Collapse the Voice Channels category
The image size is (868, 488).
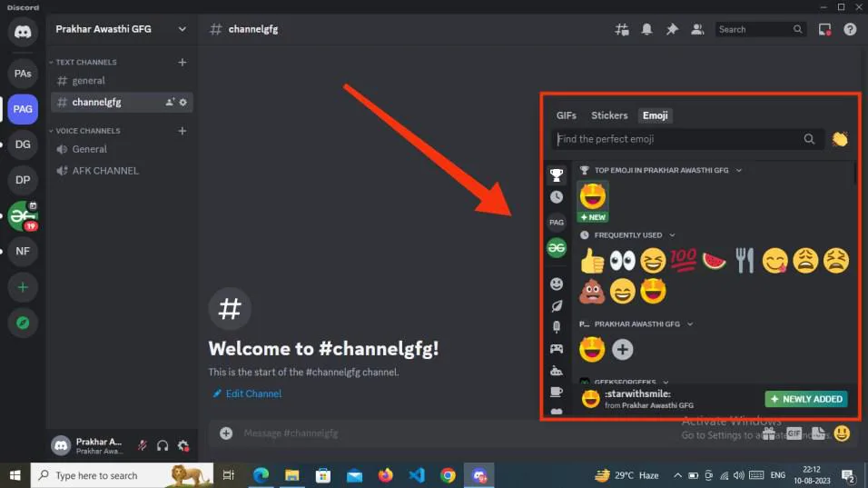(85, 131)
